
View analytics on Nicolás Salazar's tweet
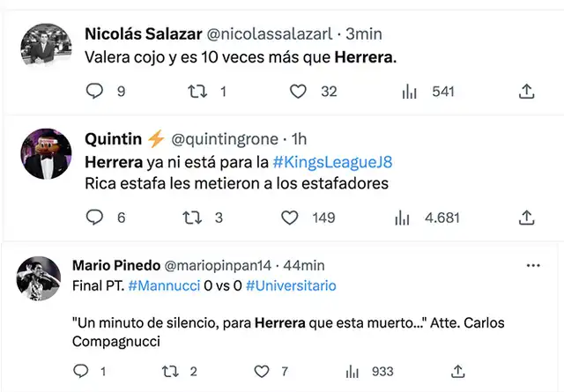coord(410,91)
